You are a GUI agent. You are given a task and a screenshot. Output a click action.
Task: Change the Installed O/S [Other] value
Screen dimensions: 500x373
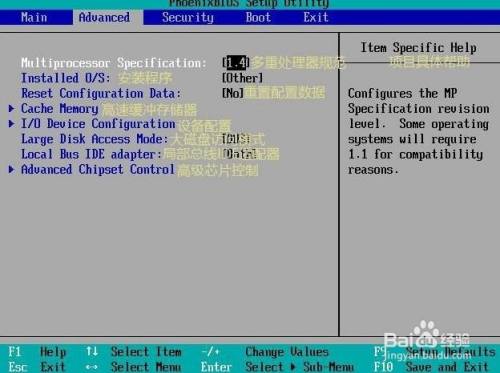(x=243, y=78)
